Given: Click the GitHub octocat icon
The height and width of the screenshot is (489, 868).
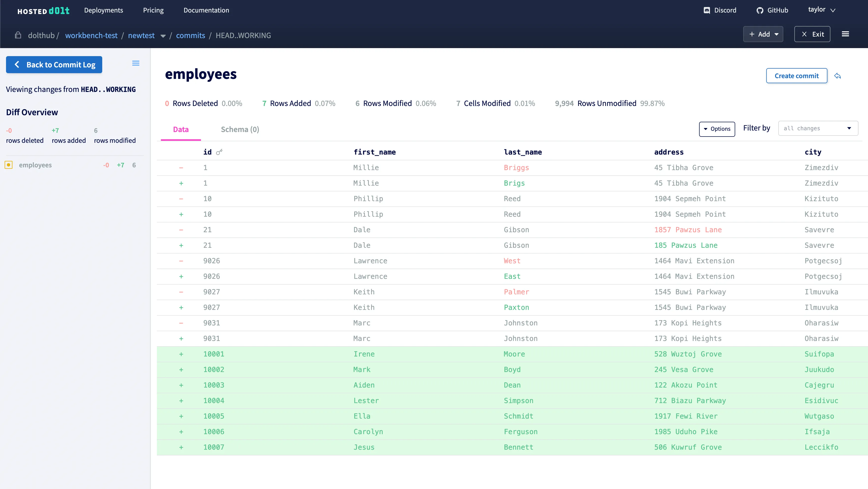Looking at the screenshot, I should click(760, 11).
